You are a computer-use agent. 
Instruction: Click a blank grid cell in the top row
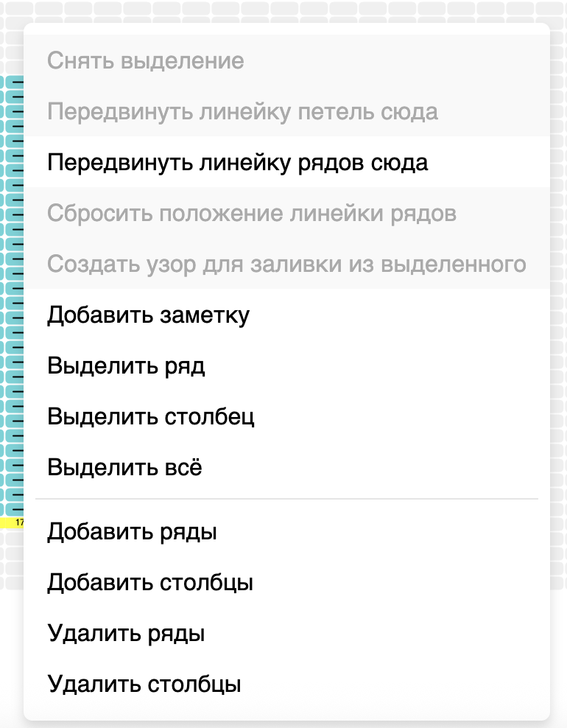(295, 7)
